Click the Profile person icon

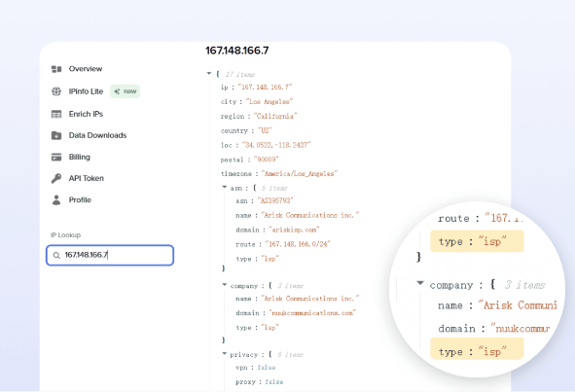click(56, 199)
